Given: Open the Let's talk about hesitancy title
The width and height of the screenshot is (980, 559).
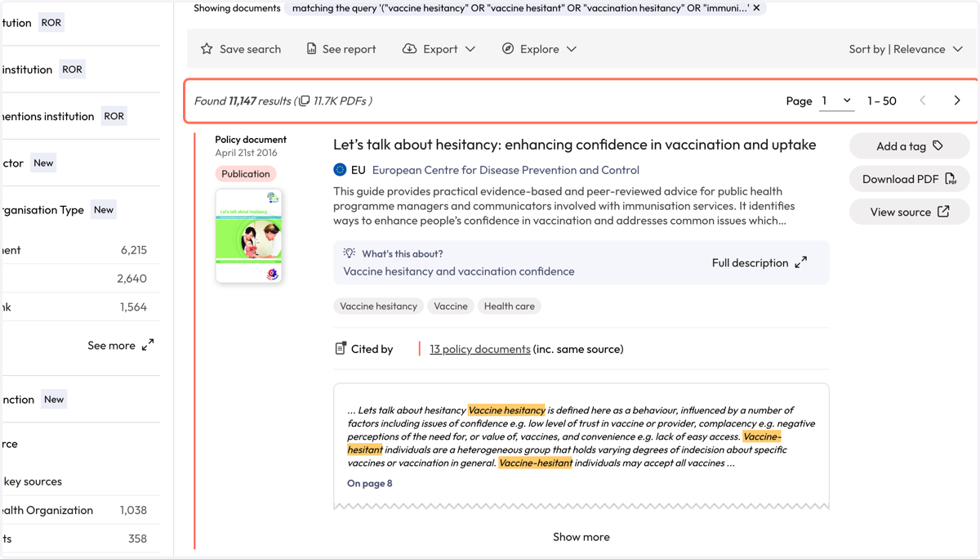Looking at the screenshot, I should click(574, 145).
